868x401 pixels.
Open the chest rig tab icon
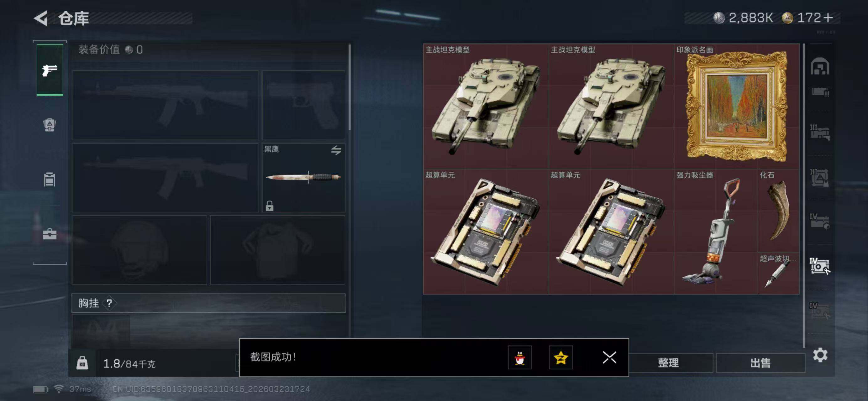point(50,180)
